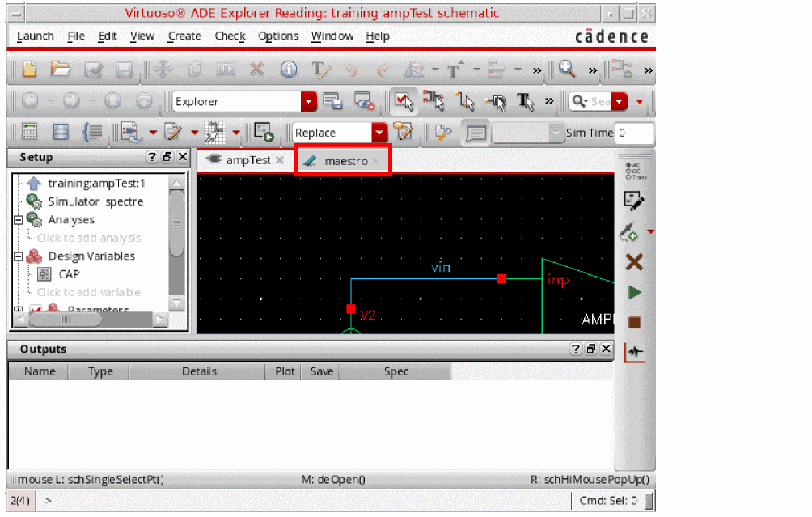Collapse the Analyses tree node
The image size is (812, 517).
[18, 220]
